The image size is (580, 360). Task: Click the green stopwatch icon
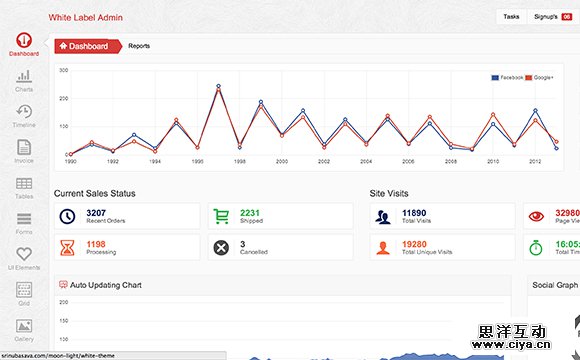tap(536, 248)
